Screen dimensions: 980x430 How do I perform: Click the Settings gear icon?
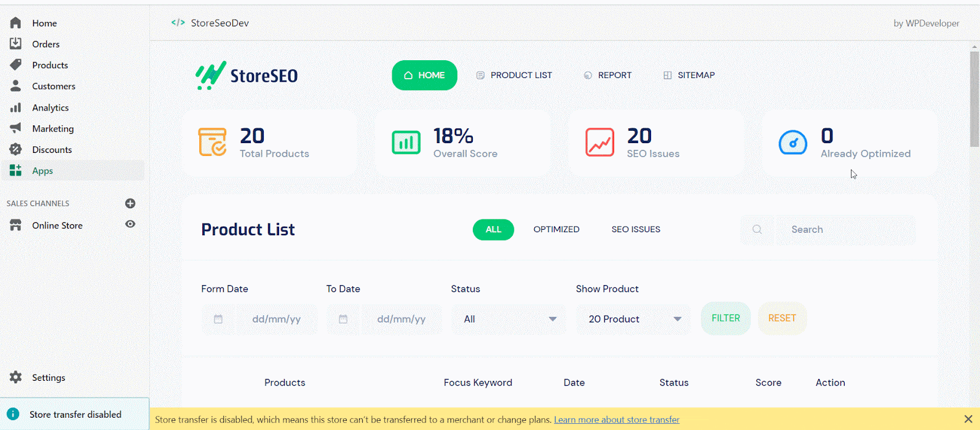(x=16, y=377)
